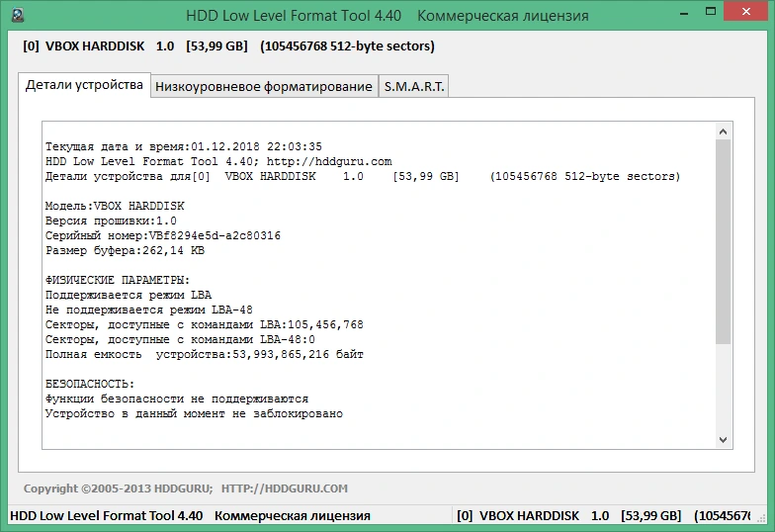Click the 'Поддерживается режим LBA' line

click(129, 295)
